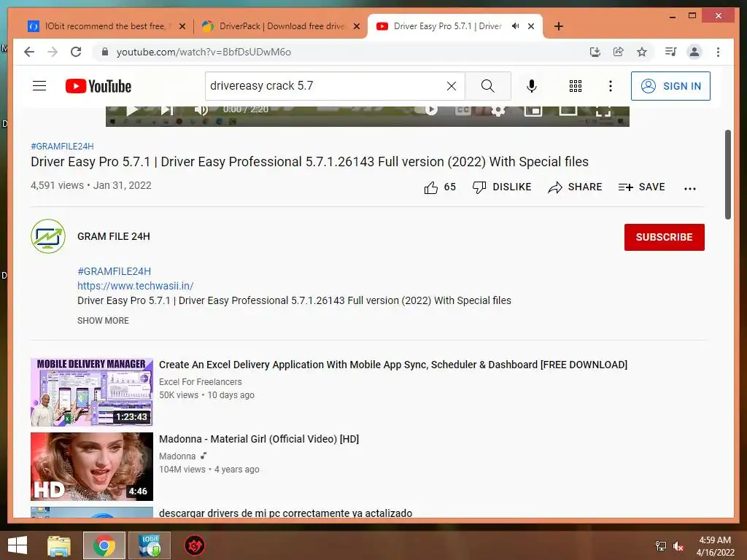Viewport: 747px width, 560px height.
Task: Click the address bar URL
Action: pyautogui.click(x=204, y=52)
